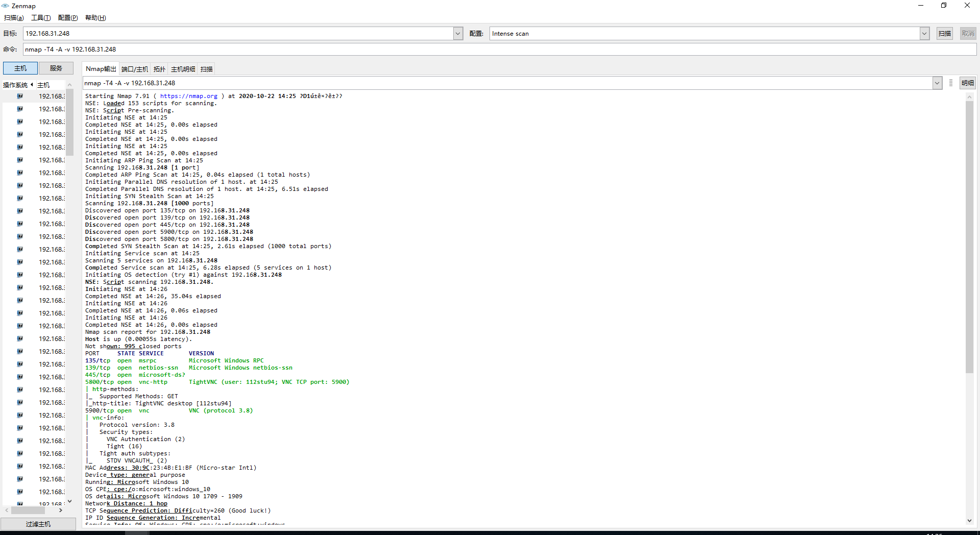Click 'Protocol version: 3.8' in vnc-info

point(137,425)
